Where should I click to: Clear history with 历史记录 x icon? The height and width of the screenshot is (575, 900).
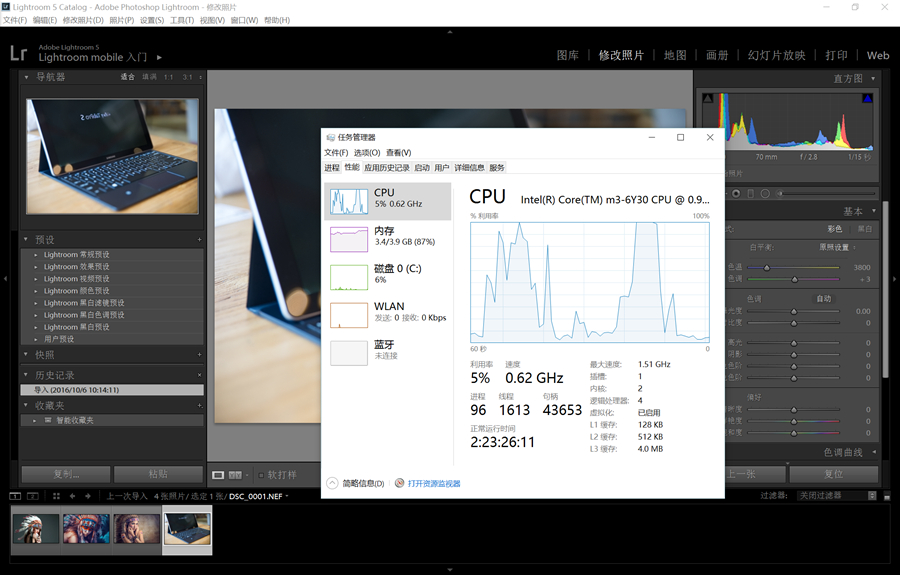[x=200, y=375]
